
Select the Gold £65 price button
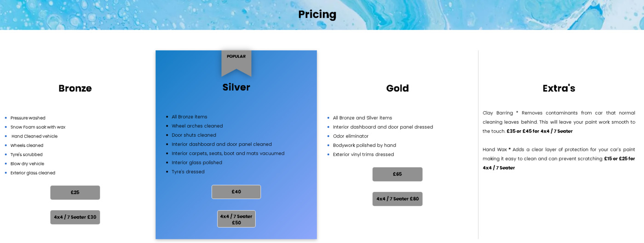[397, 174]
